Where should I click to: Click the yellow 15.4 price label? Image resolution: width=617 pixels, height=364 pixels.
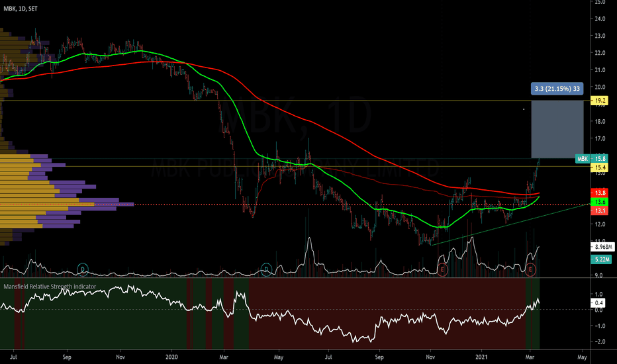(600, 167)
